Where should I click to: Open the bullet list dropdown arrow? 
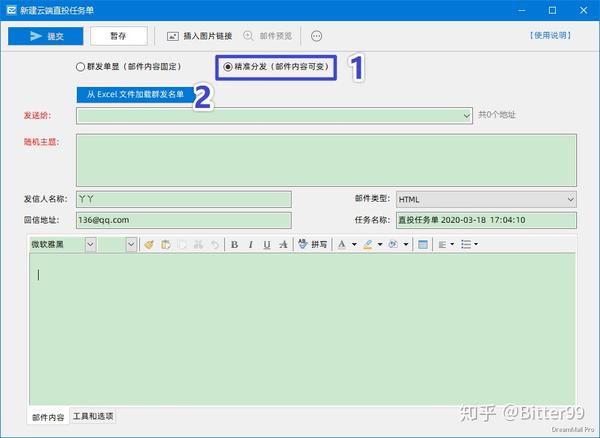476,244
